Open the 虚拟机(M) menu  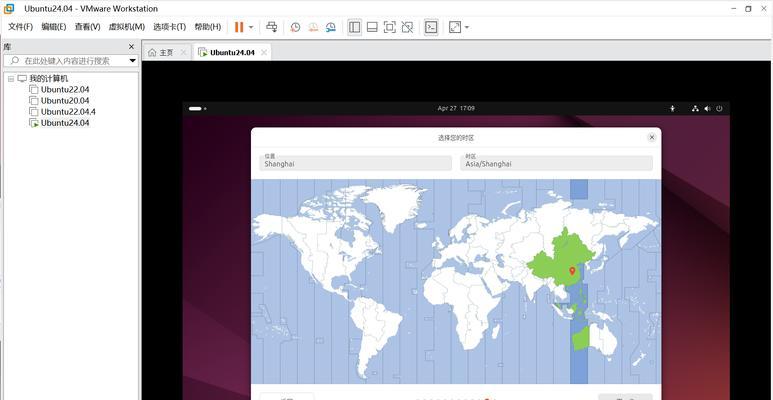(127, 27)
